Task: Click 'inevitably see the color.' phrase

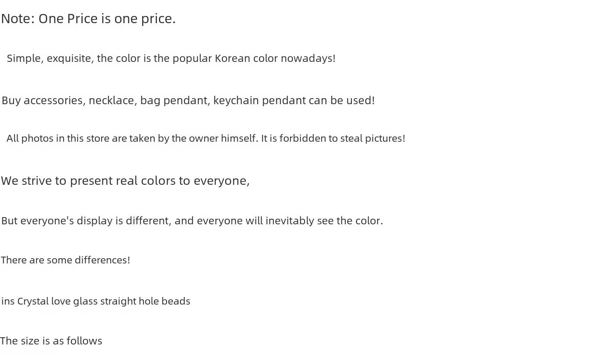Action: (324, 221)
